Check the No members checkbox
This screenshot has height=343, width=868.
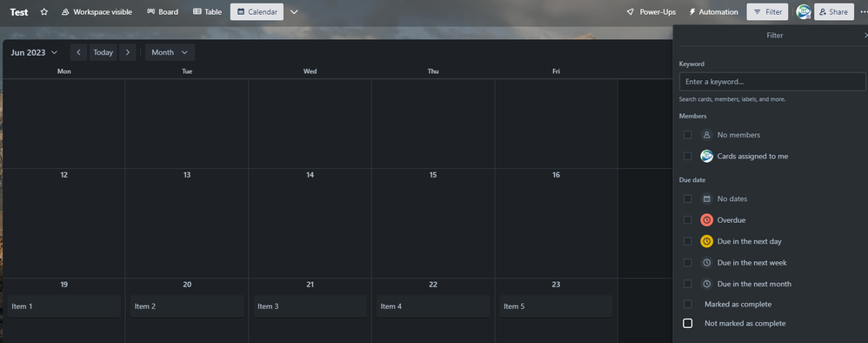click(x=688, y=135)
